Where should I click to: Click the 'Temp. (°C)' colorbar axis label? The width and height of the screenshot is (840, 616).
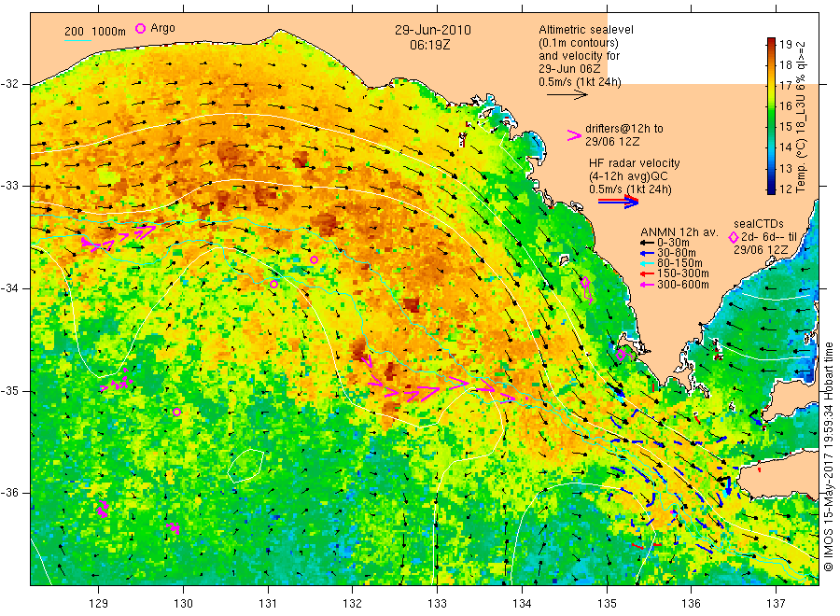point(801,167)
